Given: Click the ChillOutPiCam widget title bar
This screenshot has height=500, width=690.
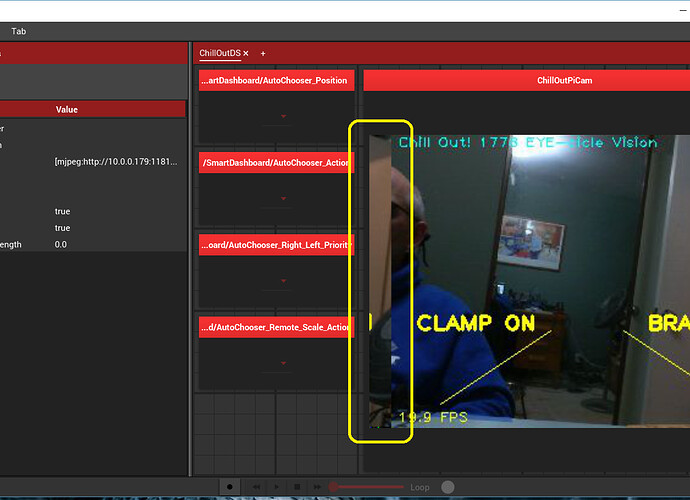Looking at the screenshot, I should point(526,81).
